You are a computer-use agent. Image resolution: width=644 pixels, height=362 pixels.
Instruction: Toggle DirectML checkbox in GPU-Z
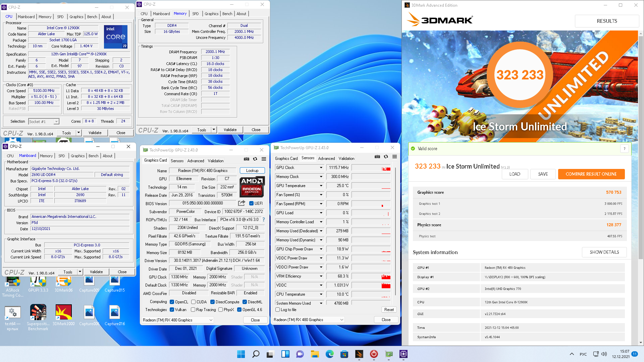[245, 302]
